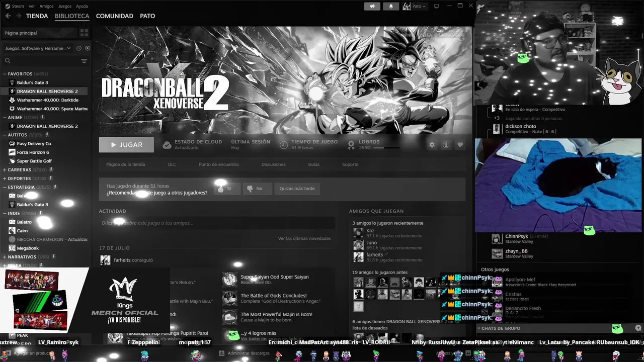Viewport: 644px width, 362px height.
Task: Expand the CARRERAS category
Action: coord(4,170)
